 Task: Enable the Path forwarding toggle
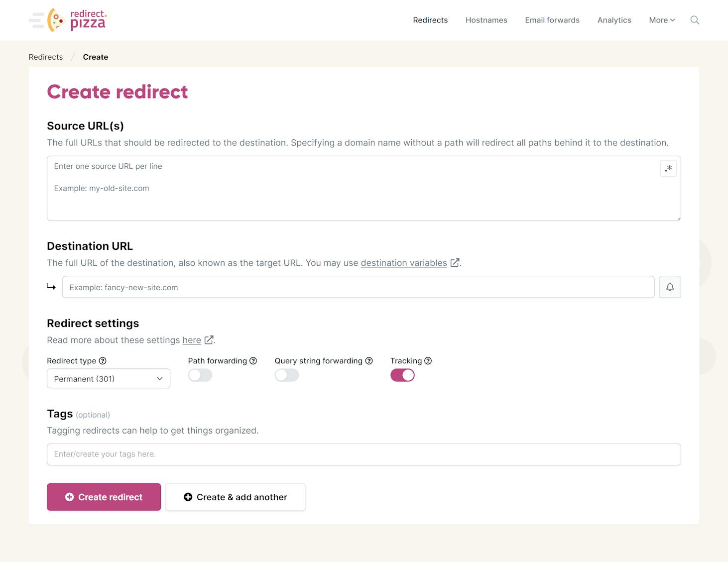pos(200,375)
